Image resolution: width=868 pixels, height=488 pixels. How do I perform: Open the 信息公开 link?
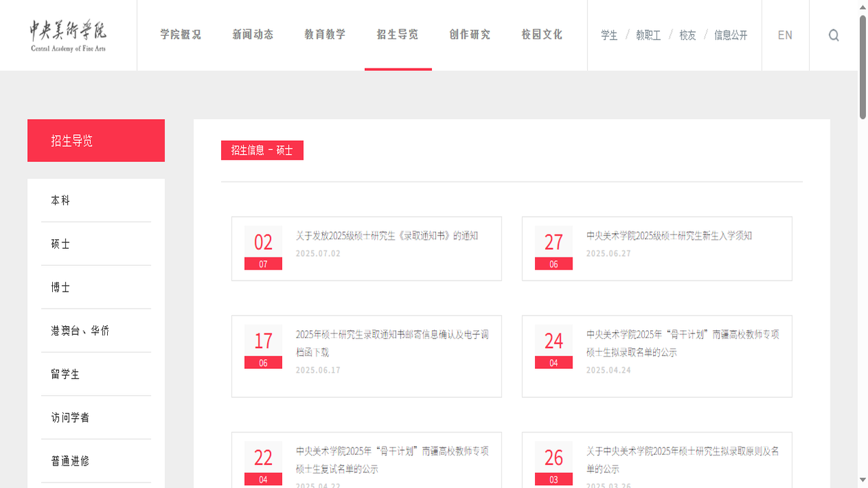[730, 35]
